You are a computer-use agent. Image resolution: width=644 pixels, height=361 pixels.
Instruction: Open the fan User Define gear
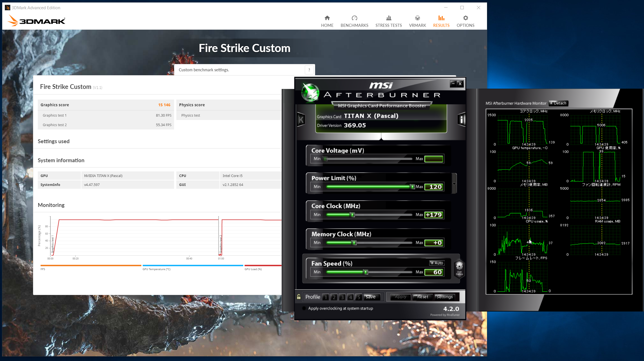[x=459, y=268]
